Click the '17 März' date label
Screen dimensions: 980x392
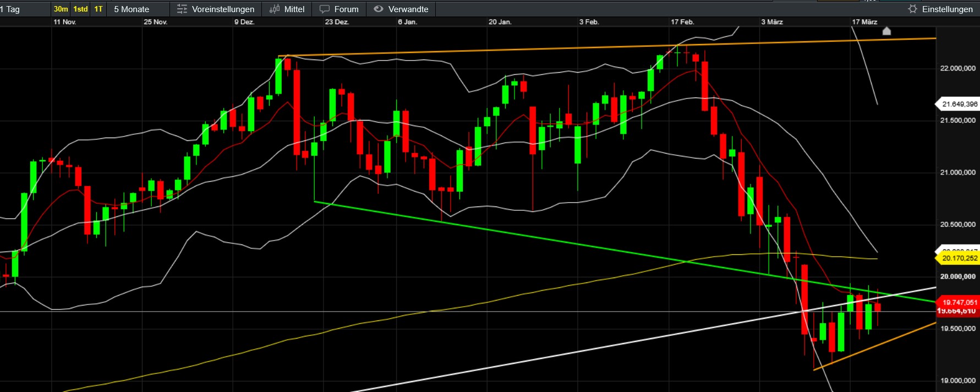click(x=864, y=22)
